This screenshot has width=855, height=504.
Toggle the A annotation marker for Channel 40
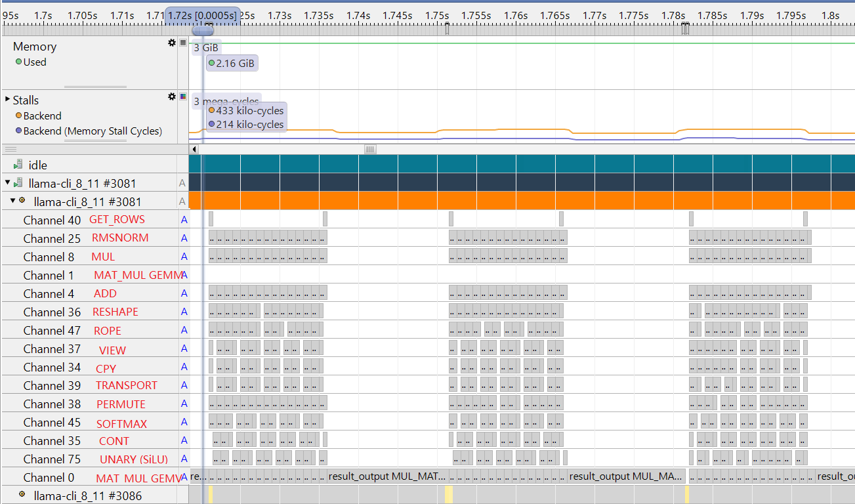point(184,220)
